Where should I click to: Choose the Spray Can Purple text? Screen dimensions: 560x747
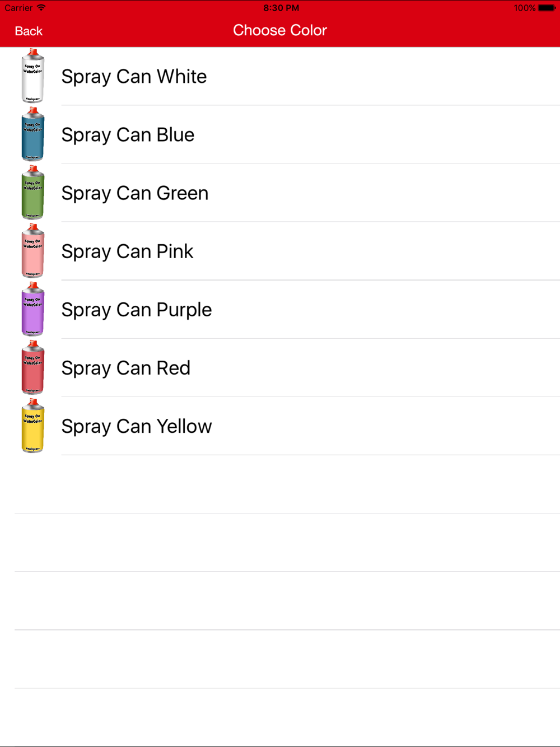coord(137,310)
